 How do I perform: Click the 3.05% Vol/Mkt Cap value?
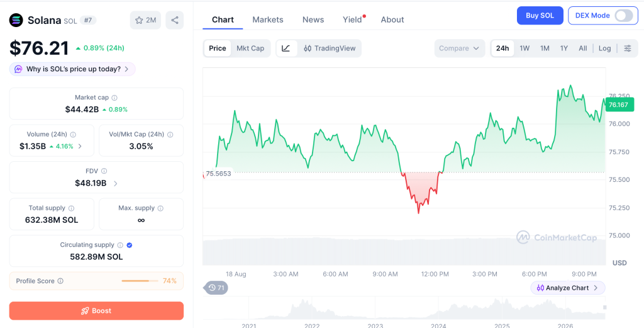pyautogui.click(x=141, y=146)
